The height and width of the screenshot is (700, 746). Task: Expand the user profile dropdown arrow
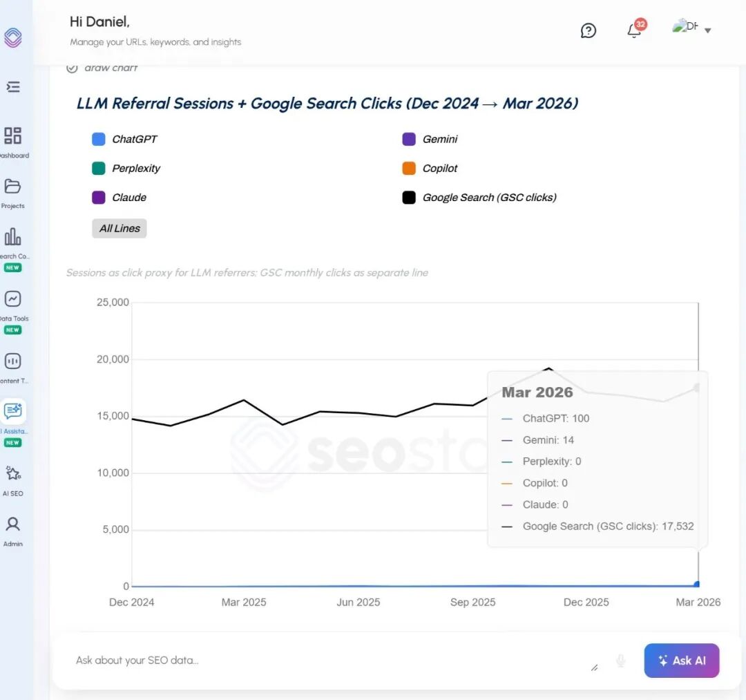(707, 30)
